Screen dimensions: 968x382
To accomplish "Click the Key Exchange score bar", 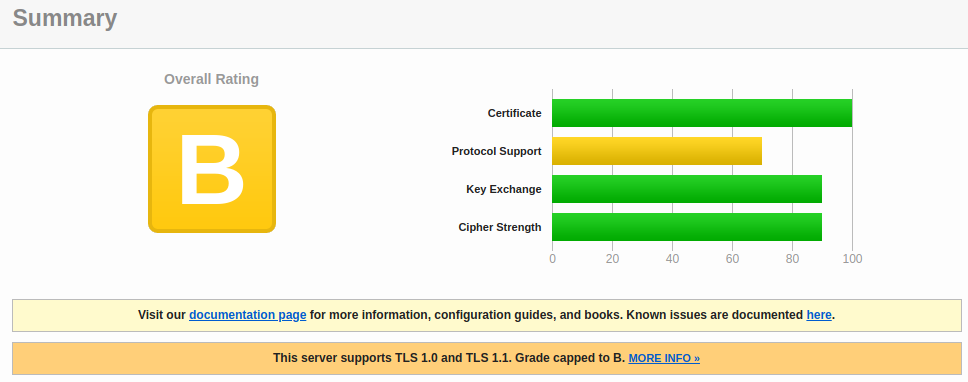I will click(x=686, y=189).
